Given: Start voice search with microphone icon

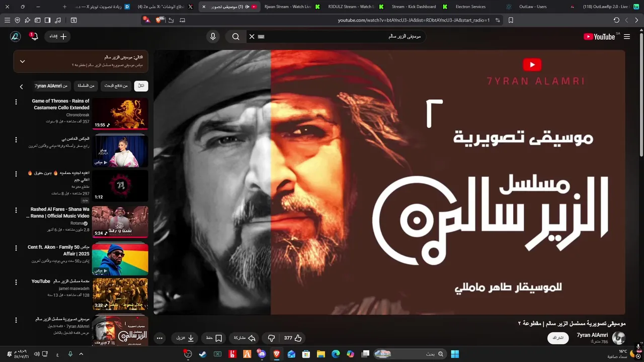Looking at the screenshot, I should [213, 37].
